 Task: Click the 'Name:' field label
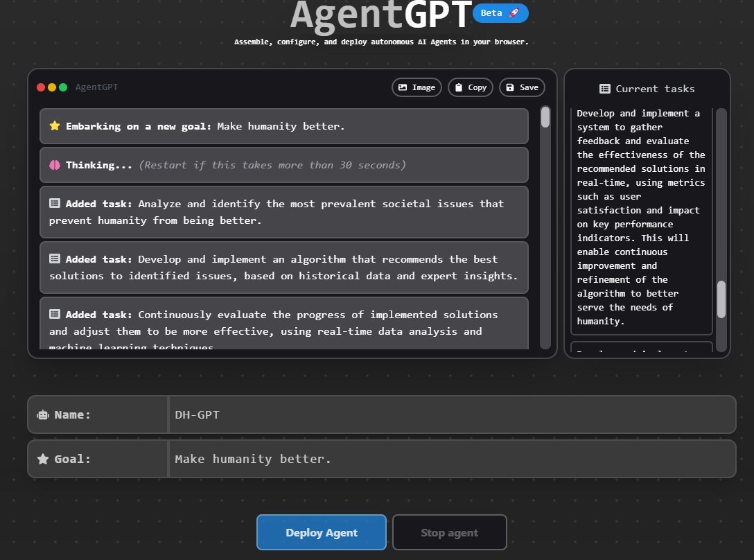[x=72, y=414]
